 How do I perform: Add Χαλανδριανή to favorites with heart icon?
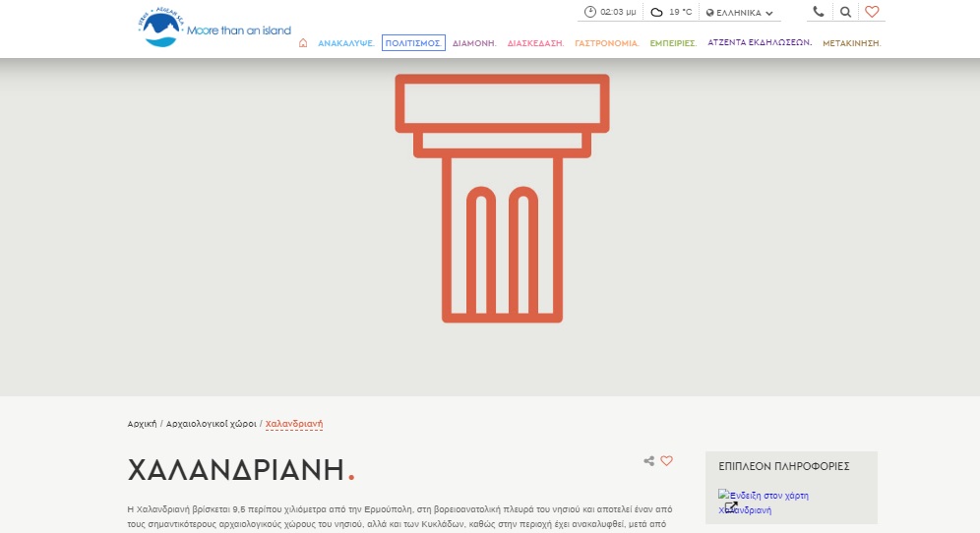(666, 460)
